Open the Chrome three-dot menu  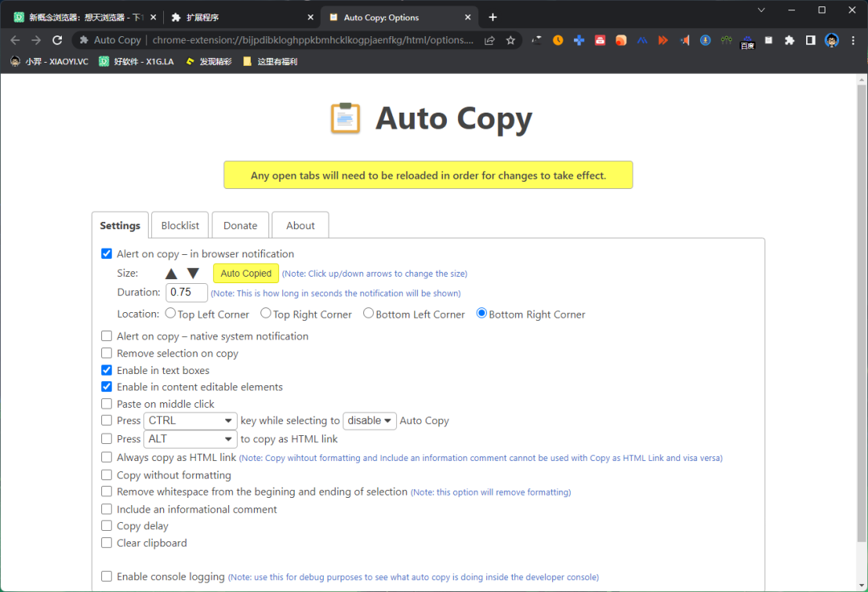click(x=853, y=40)
